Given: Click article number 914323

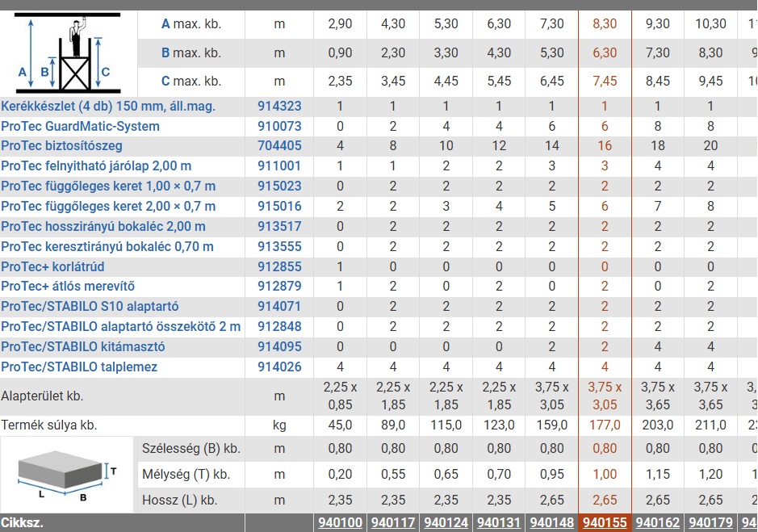Looking at the screenshot, I should coord(279,106).
